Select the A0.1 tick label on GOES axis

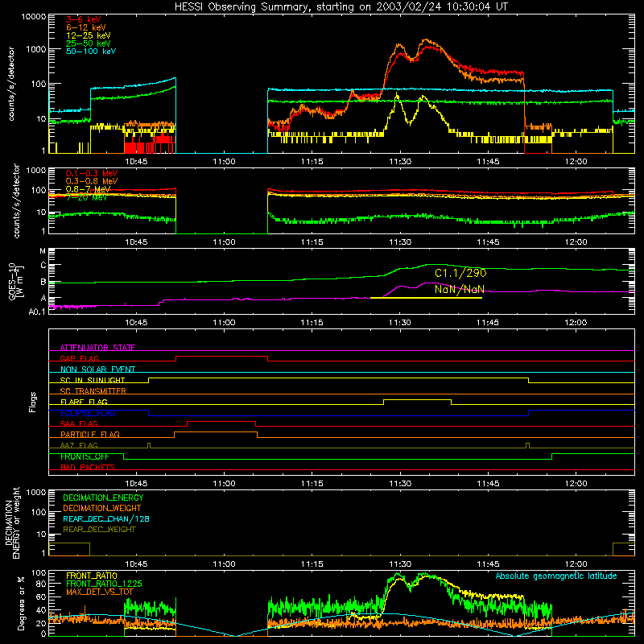(x=37, y=312)
